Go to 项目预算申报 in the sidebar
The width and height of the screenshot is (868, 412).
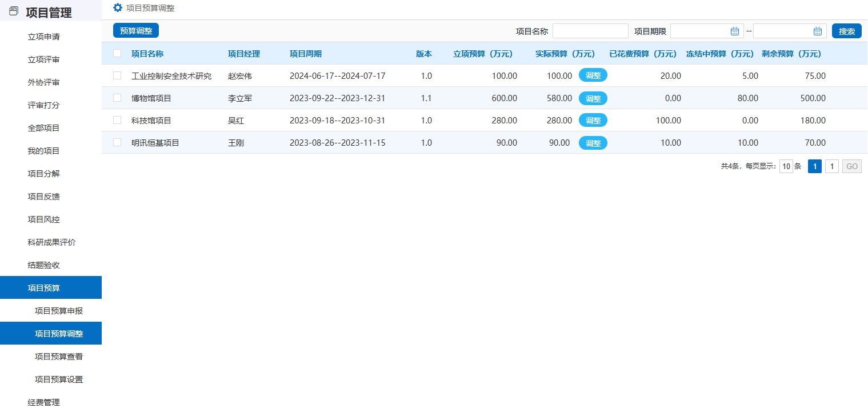click(59, 311)
